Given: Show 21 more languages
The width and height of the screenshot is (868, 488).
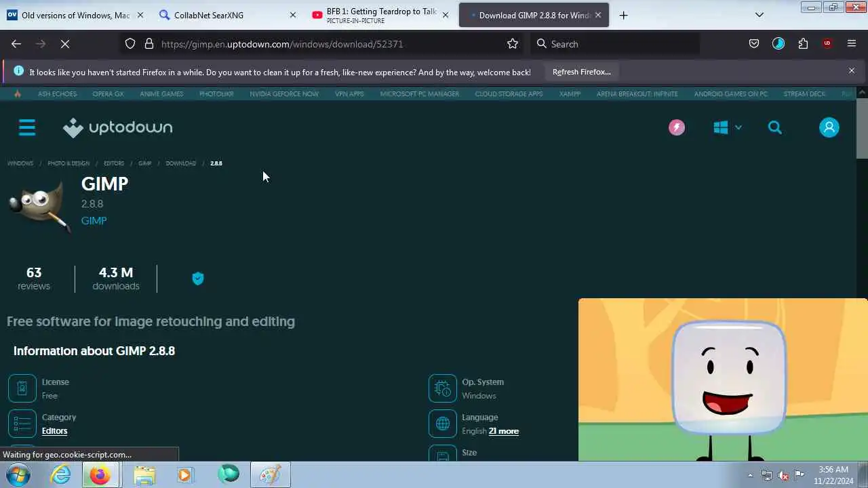Looking at the screenshot, I should point(504,431).
